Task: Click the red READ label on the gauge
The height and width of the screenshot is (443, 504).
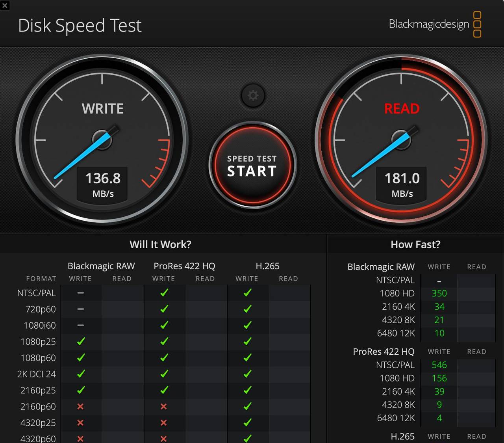Action: pyautogui.click(x=402, y=109)
